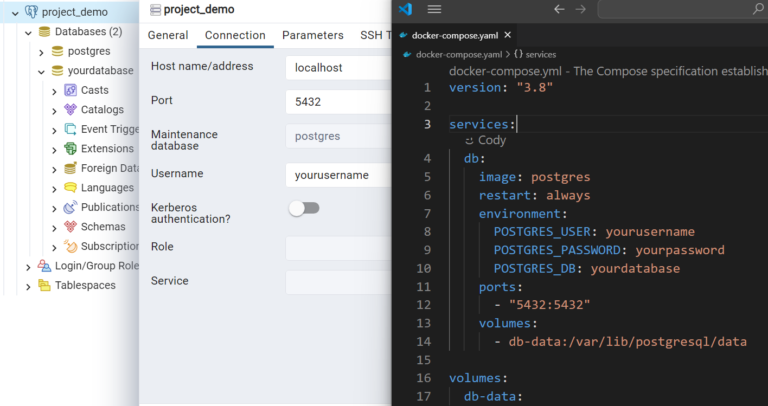Collapse the yourdatabase tree node
This screenshot has height=406, width=768.
[x=42, y=71]
